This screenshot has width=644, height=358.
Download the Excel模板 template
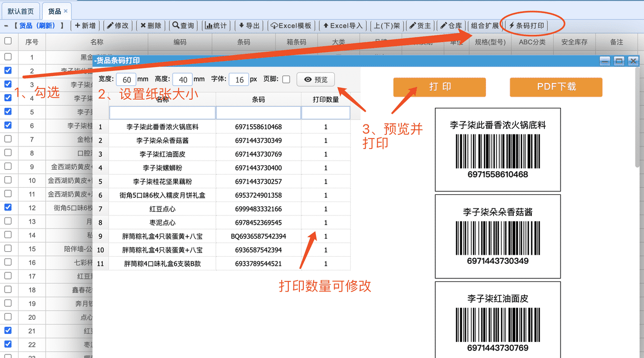291,26
